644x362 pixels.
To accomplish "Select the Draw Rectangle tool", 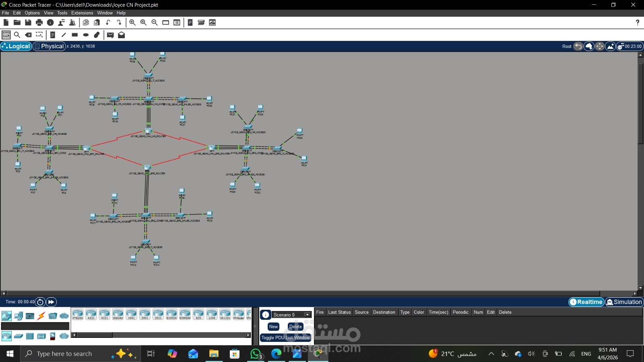I will click(75, 35).
